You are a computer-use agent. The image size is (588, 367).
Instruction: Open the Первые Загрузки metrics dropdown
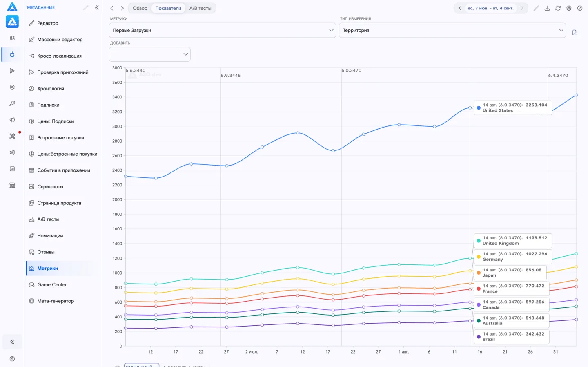click(x=223, y=30)
